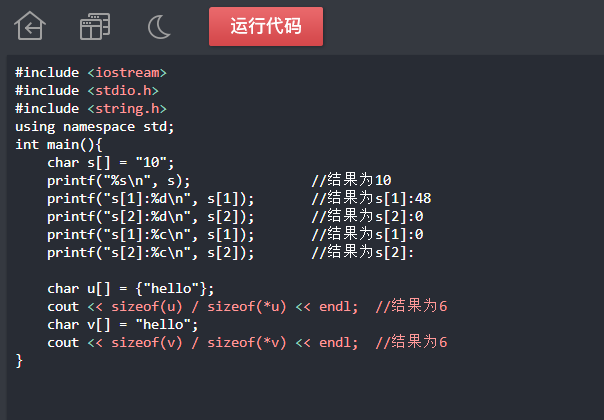Click the char s[] = "10" declaration
604x420 pixels.
click(110, 162)
